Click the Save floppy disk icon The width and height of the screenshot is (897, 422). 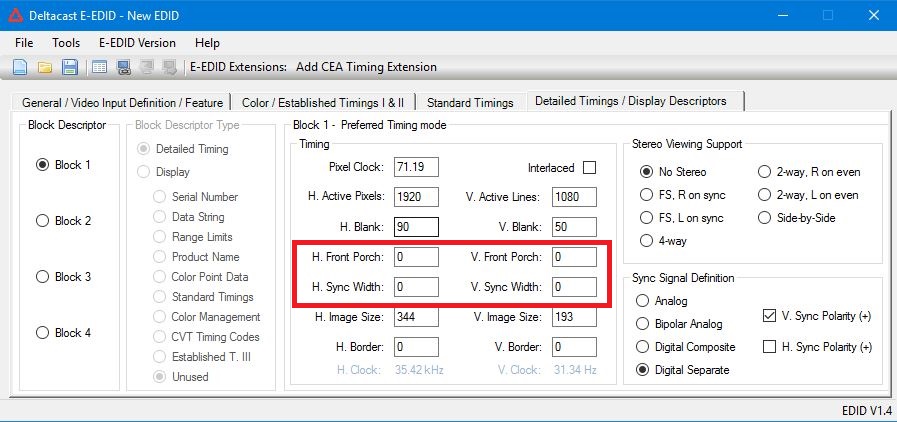[70, 68]
